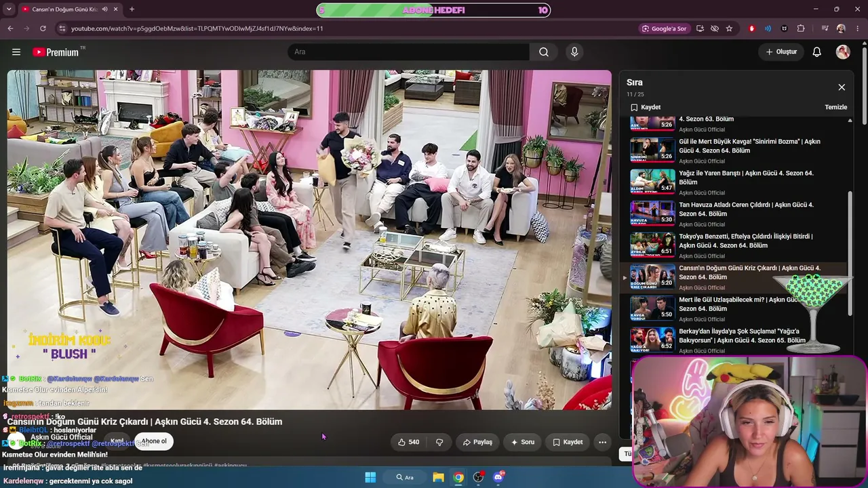
Task: Click Google'a Sor button in address bar
Action: tap(663, 28)
